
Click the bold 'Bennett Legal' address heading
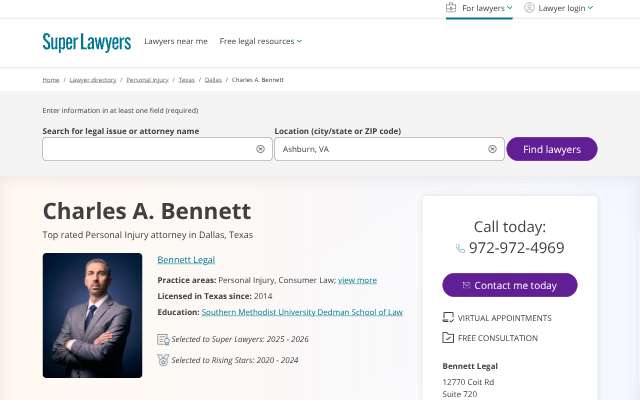(x=470, y=366)
